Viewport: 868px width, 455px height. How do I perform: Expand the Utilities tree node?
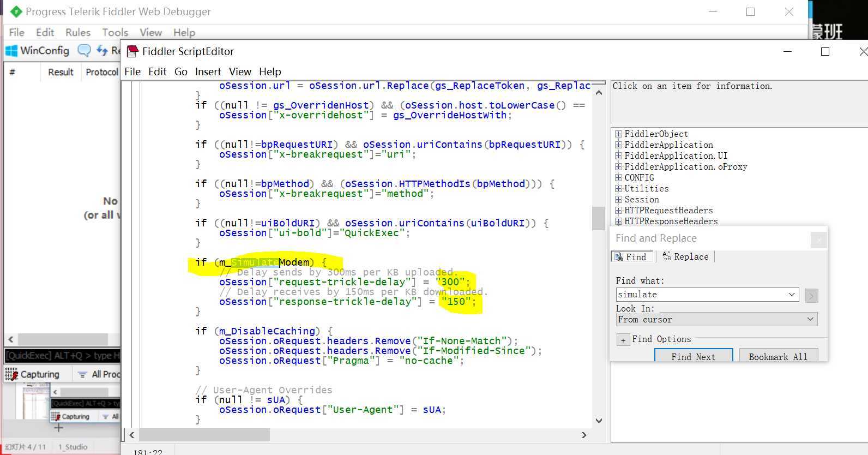618,188
